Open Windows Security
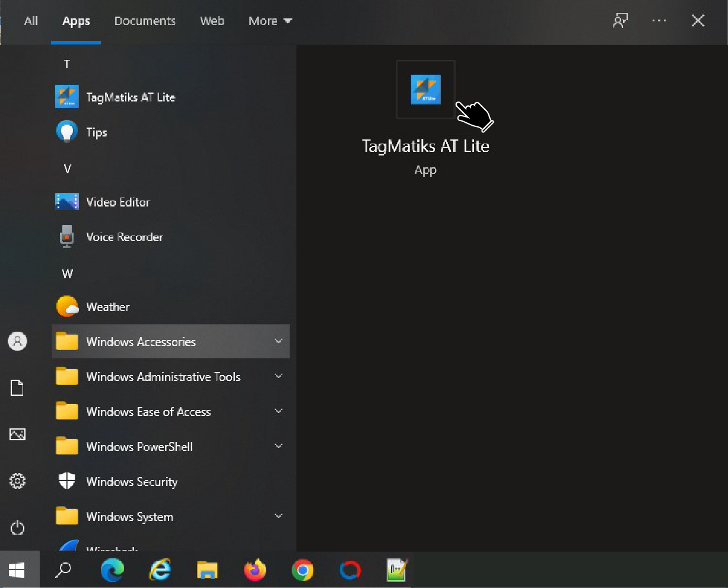This screenshot has height=588, width=728. [131, 482]
